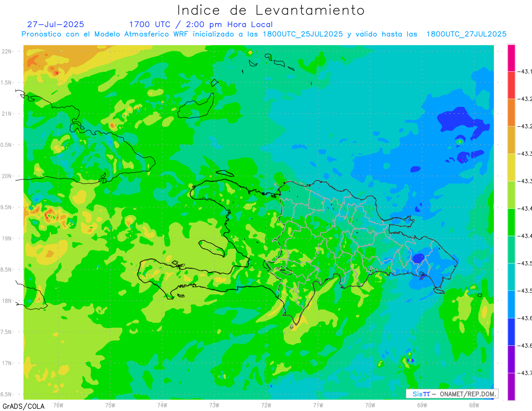
Task: Pick the bottom violet color bar segment
Action: click(x=511, y=387)
